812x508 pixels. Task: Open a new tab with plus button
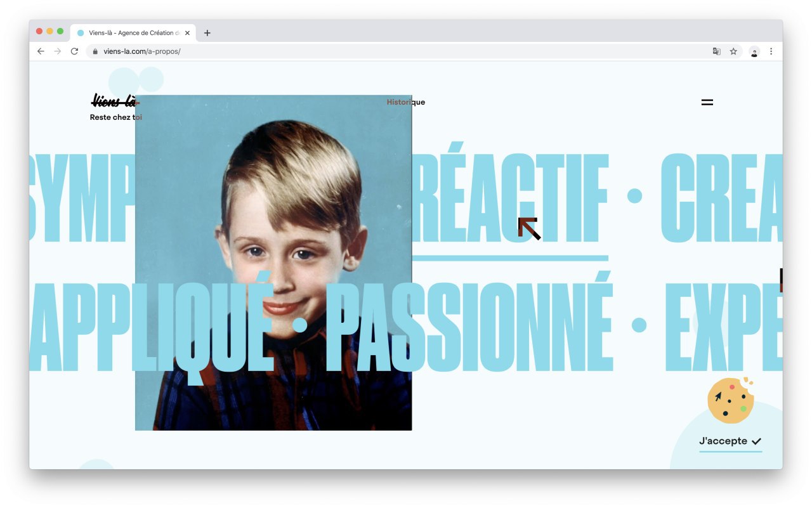pyautogui.click(x=207, y=33)
